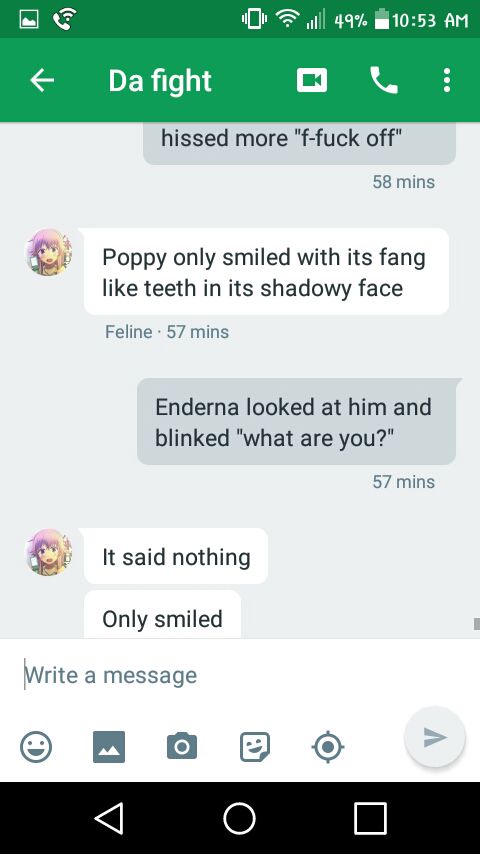Open the sticker picker
The height and width of the screenshot is (854, 480).
pos(255,746)
